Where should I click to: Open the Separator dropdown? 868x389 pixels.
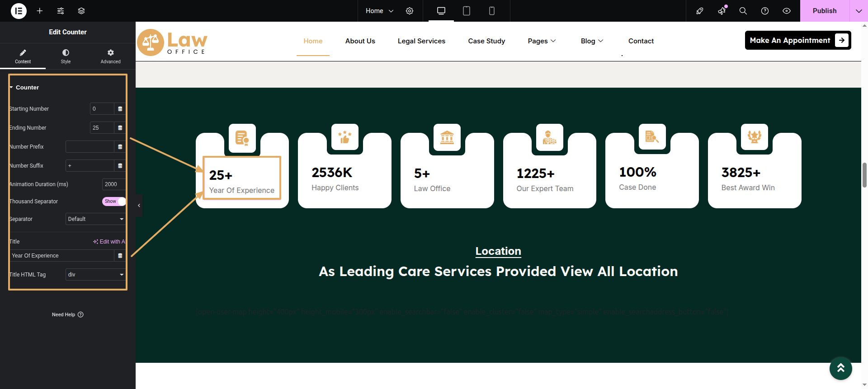(95, 219)
